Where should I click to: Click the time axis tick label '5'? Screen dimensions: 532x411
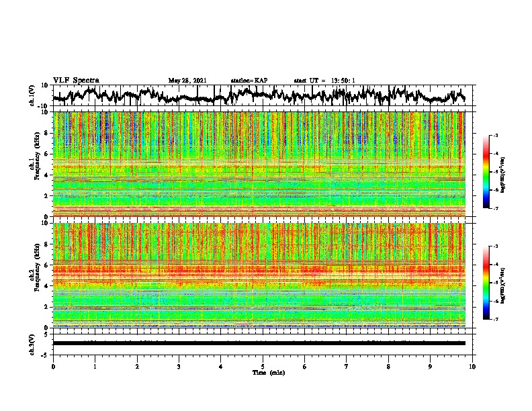tap(263, 367)
